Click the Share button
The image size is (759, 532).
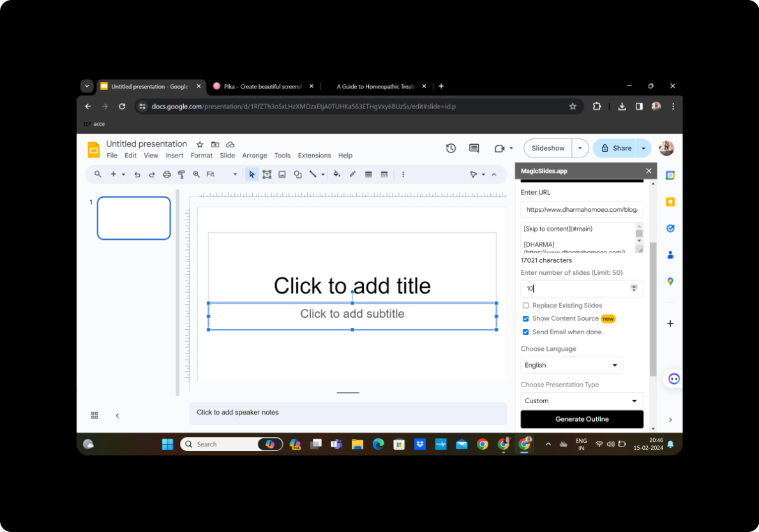click(x=616, y=149)
